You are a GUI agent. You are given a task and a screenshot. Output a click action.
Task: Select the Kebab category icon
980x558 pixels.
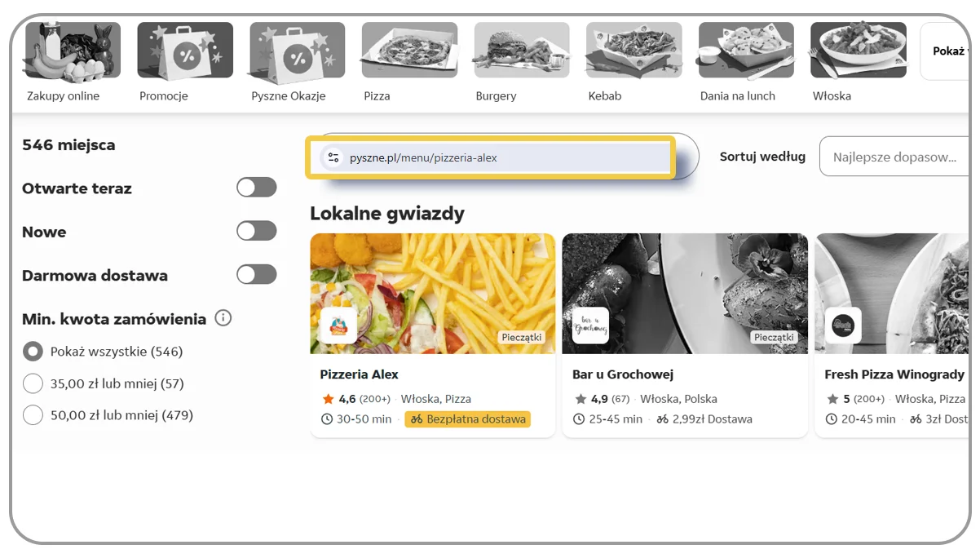633,49
